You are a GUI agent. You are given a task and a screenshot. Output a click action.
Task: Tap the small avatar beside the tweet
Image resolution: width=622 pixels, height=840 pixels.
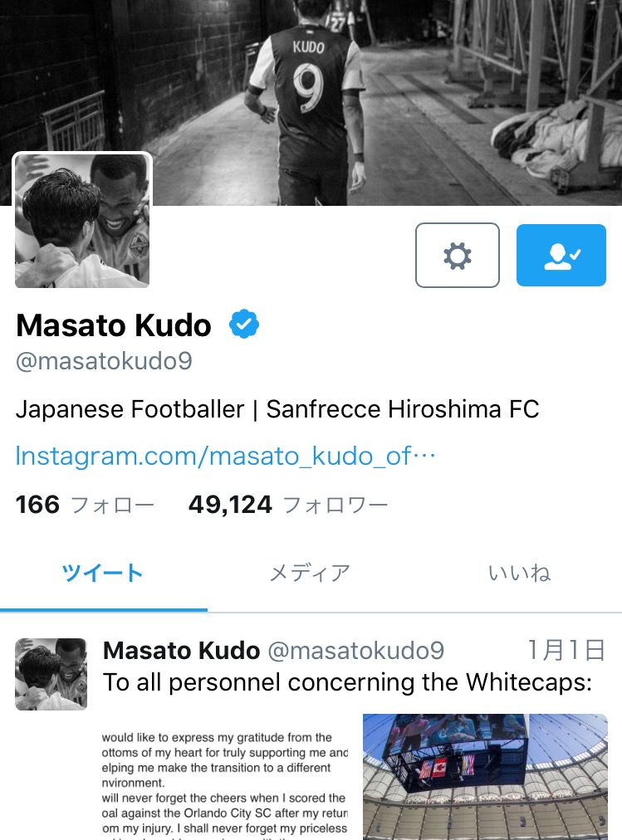(x=51, y=674)
